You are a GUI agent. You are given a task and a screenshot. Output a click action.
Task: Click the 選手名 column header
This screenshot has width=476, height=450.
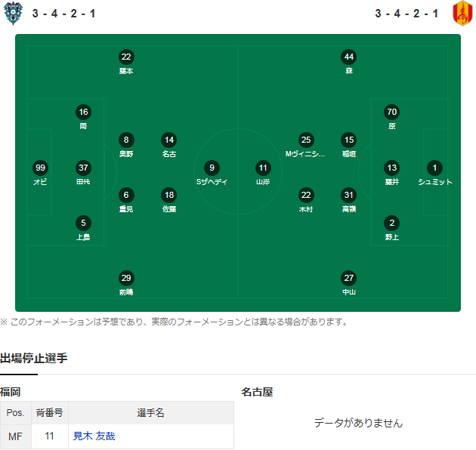pos(150,413)
